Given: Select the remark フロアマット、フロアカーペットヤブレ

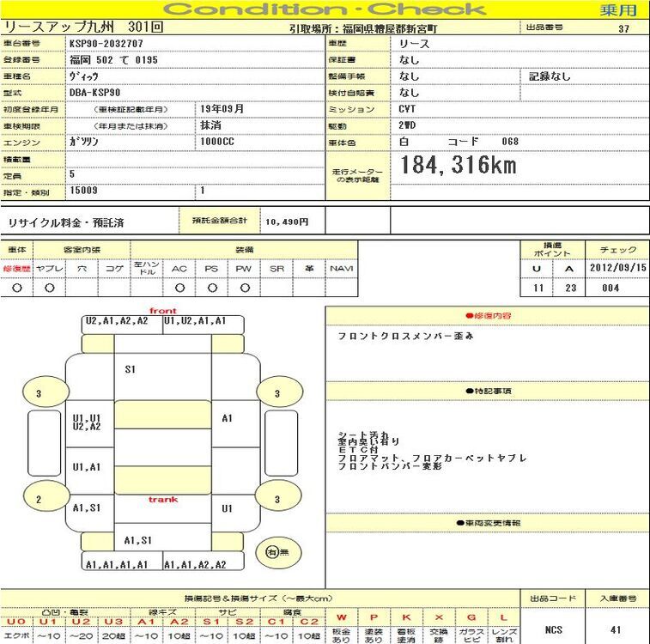Looking at the screenshot, I should [x=433, y=458].
